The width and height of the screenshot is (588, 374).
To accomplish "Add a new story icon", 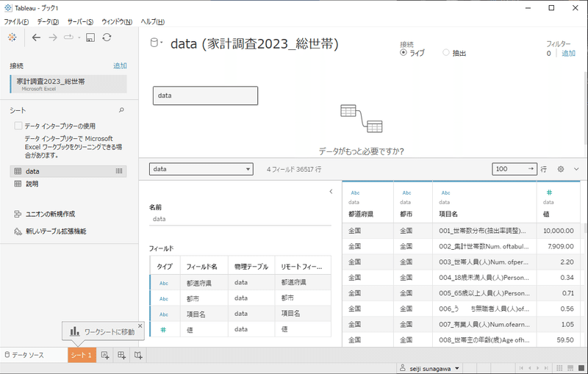I will coord(138,355).
